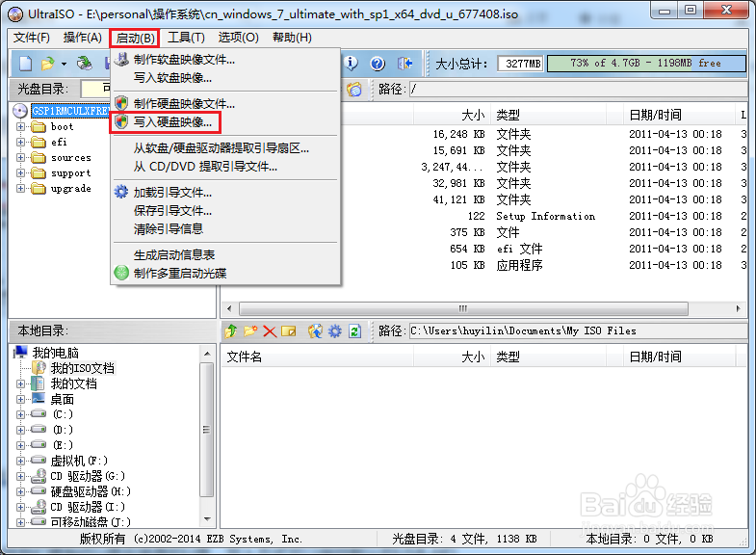The image size is (756, 555).
Task: Click the 我的电脑 computer icon
Action: tap(21, 353)
